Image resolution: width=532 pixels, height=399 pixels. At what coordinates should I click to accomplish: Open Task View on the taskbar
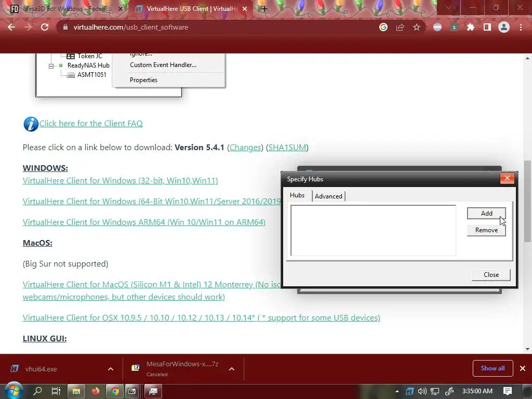pyautogui.click(x=56, y=391)
